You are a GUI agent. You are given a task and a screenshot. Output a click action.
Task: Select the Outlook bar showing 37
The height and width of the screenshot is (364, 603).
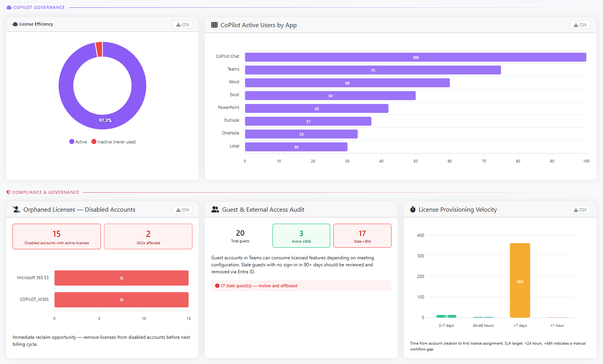coord(308,121)
